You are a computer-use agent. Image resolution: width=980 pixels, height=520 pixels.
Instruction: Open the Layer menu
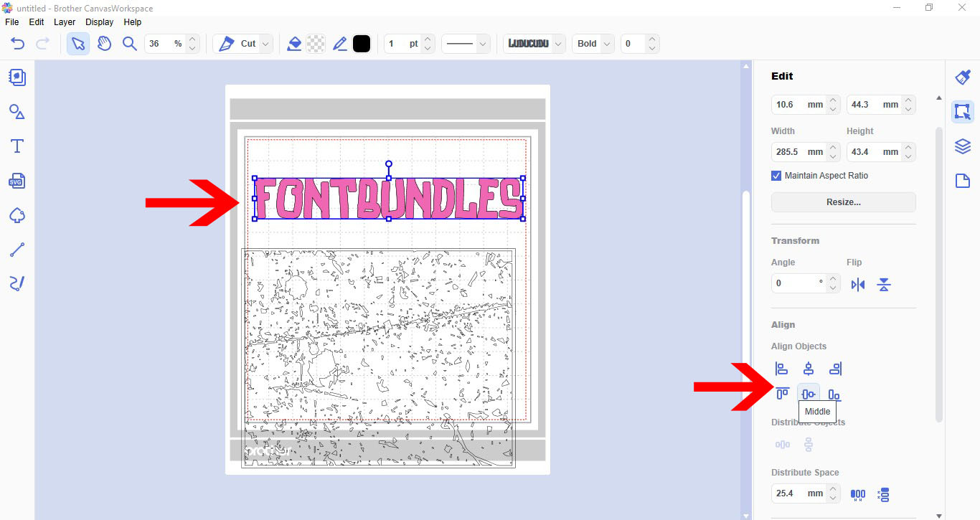click(65, 22)
